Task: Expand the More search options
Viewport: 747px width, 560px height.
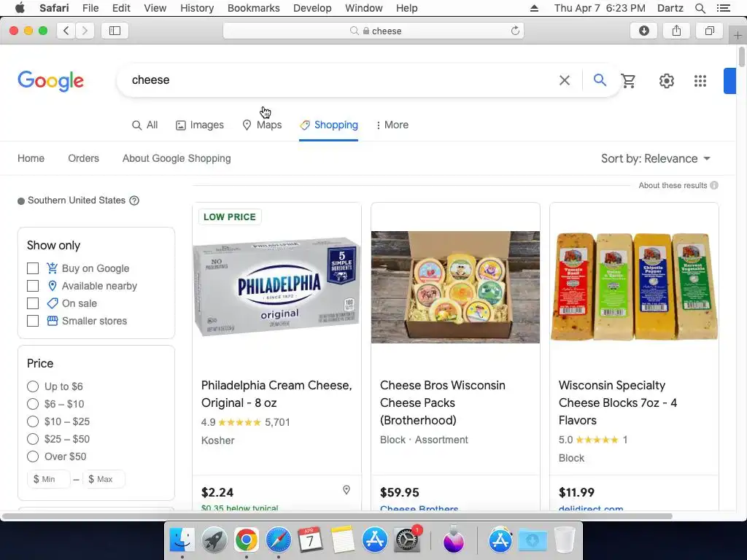Action: tap(392, 125)
